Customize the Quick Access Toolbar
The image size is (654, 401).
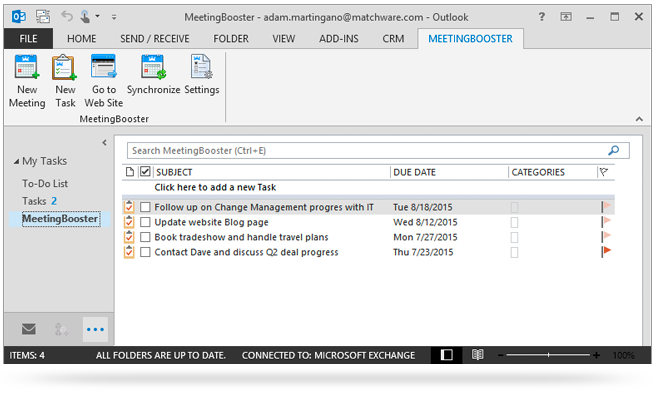pos(114,17)
